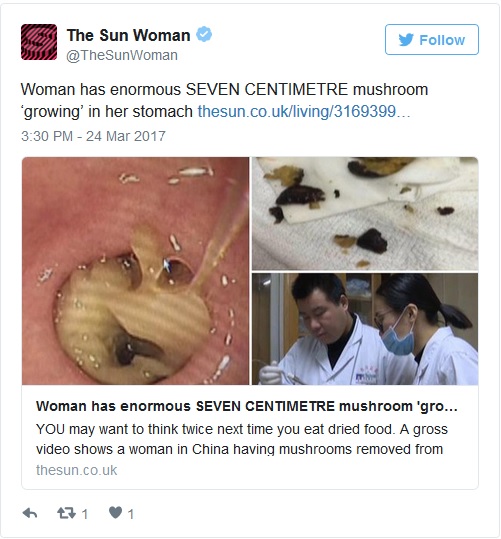Open the card headline about SEVEN CENTIMETRE mushroom
The width and height of the screenshot is (501, 539).
coord(247,406)
